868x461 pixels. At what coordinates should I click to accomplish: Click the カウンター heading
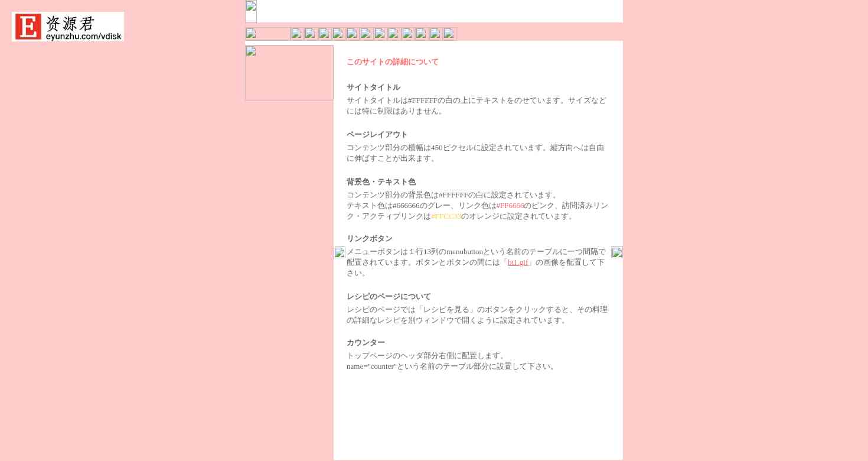366,343
